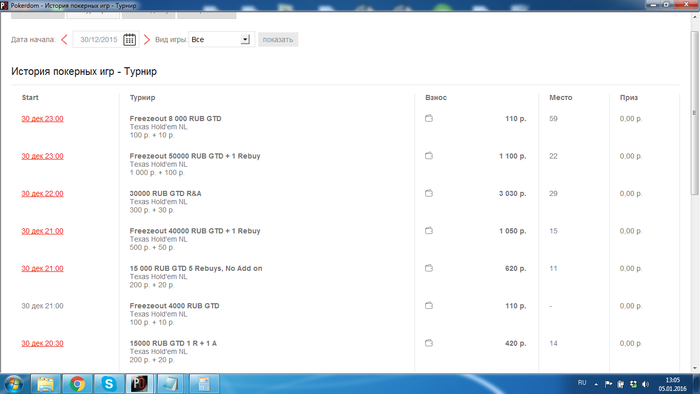Click place value 59
The image size is (700, 394).
pyautogui.click(x=553, y=119)
